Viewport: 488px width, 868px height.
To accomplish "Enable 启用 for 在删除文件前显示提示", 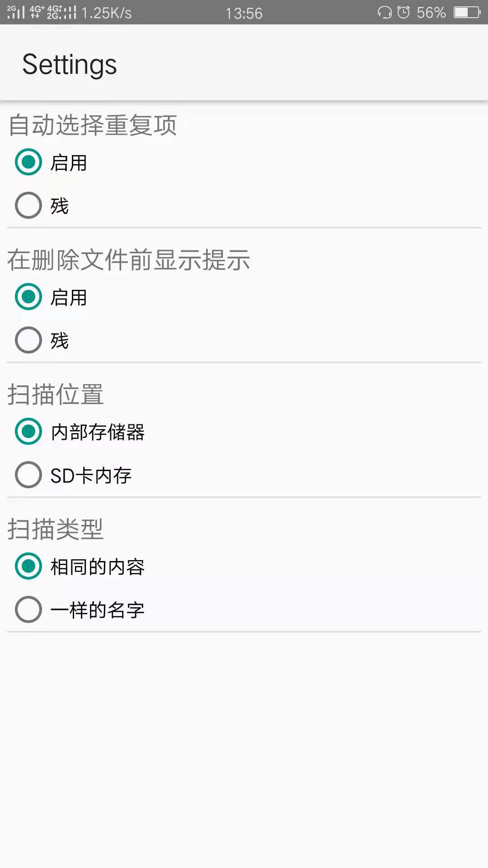I will 28,297.
